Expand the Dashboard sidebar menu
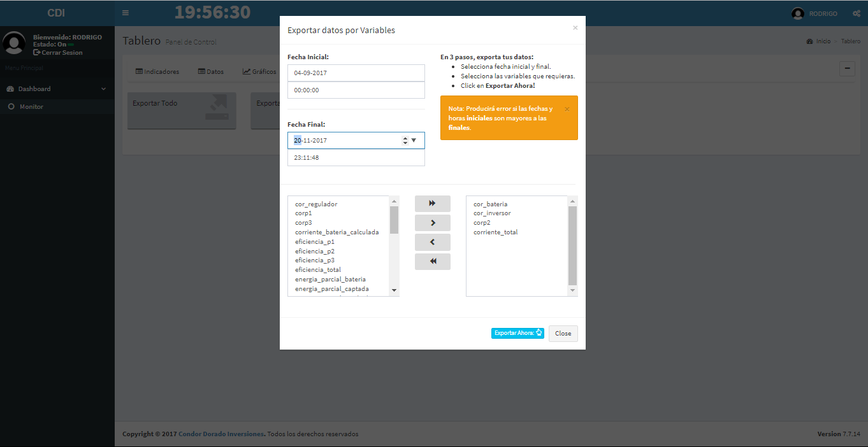 [57, 89]
